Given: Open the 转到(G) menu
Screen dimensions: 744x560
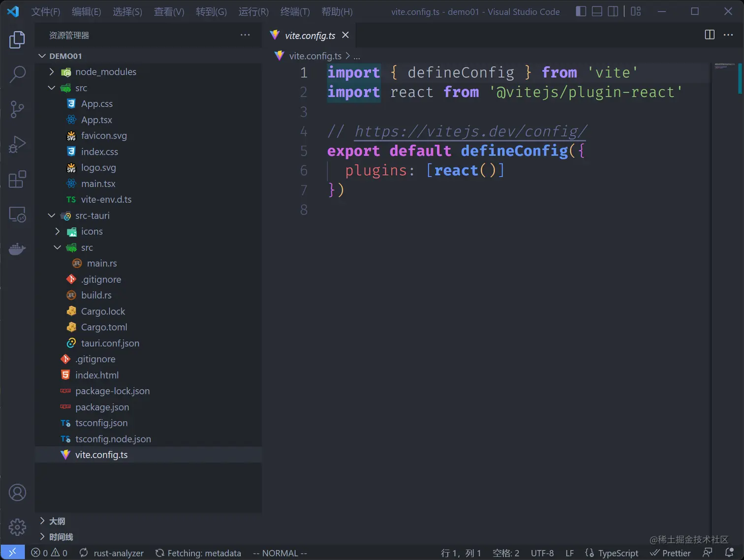Looking at the screenshot, I should 212,12.
